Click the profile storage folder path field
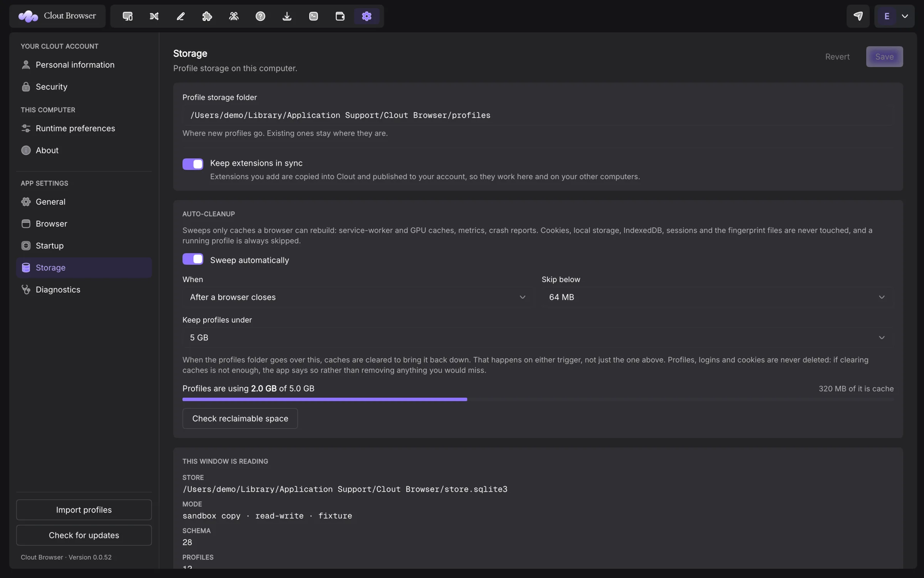 point(537,115)
